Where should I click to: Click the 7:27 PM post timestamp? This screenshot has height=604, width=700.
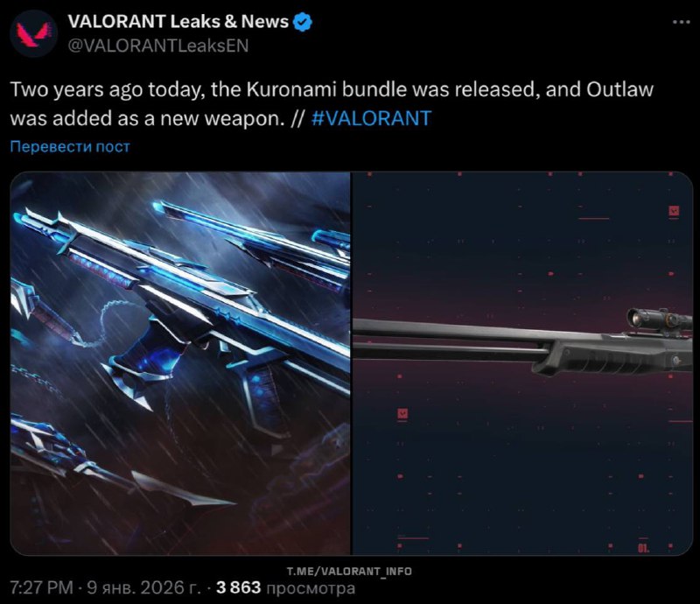(41, 587)
